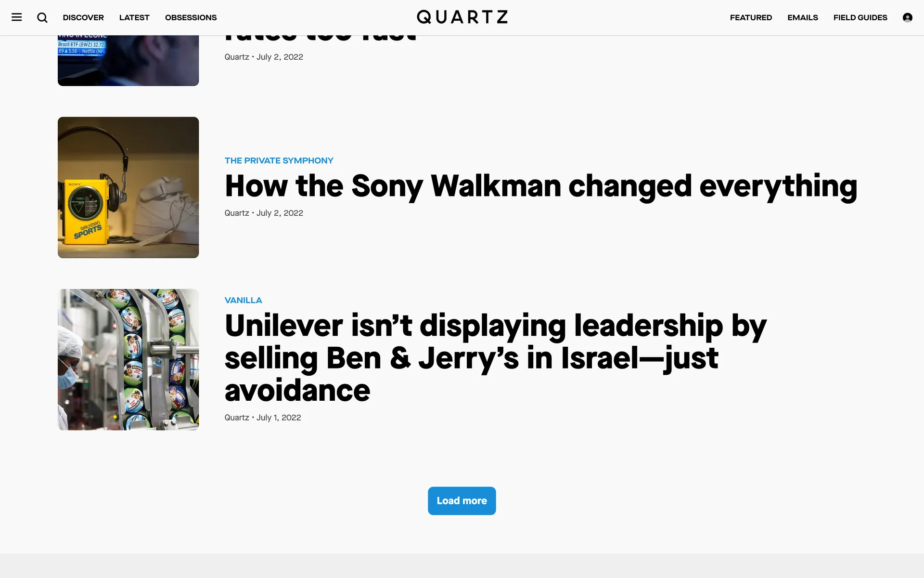Click Quartz byline under Walkman article

236,213
